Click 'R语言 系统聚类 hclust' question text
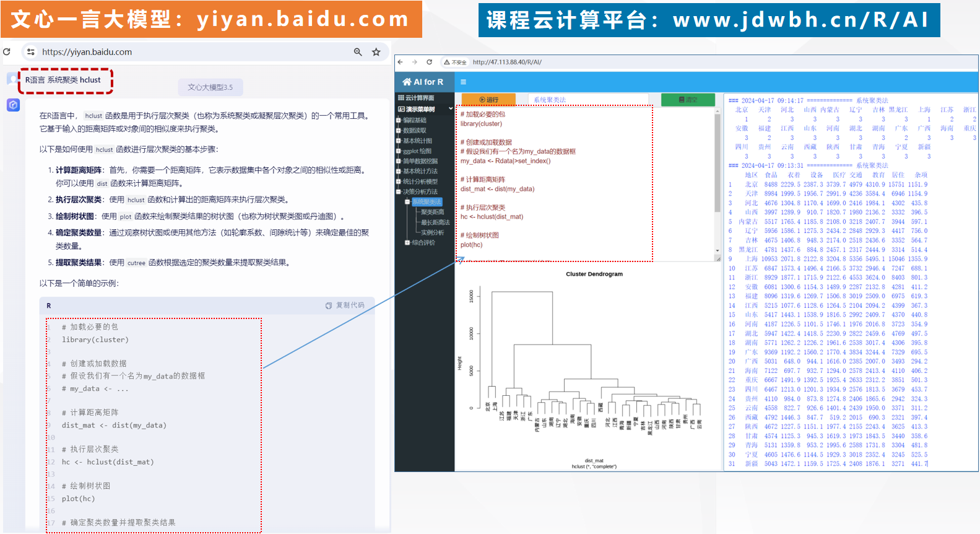The image size is (980, 534). (x=63, y=80)
